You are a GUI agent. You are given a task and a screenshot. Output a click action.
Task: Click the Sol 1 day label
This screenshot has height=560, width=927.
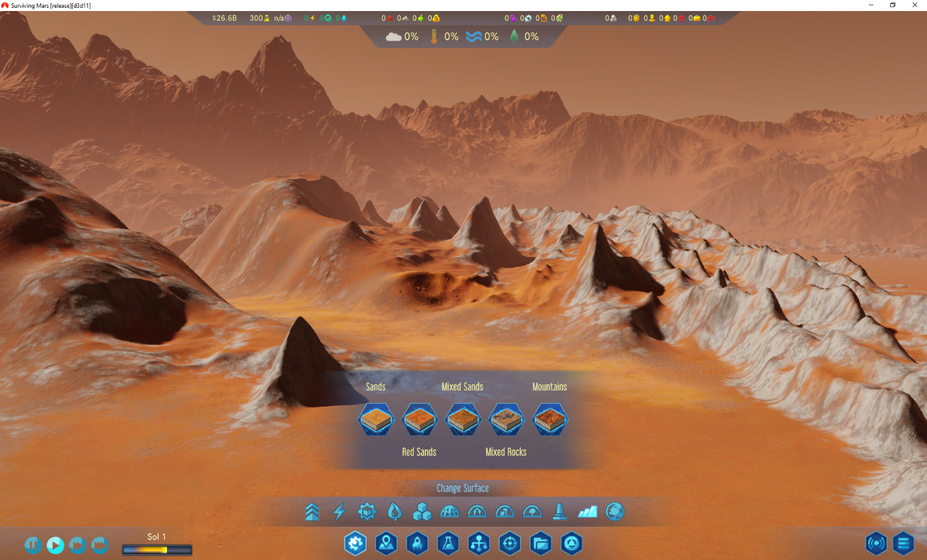(157, 537)
